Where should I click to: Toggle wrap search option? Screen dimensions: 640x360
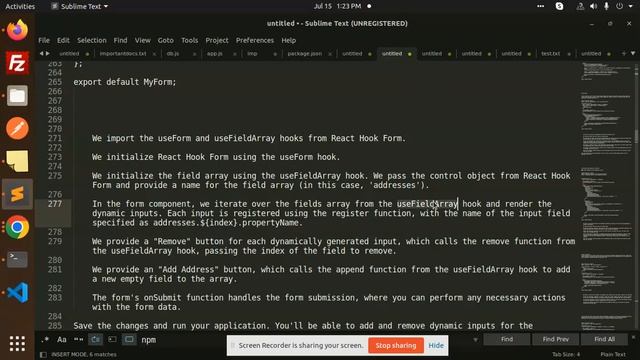click(96, 340)
